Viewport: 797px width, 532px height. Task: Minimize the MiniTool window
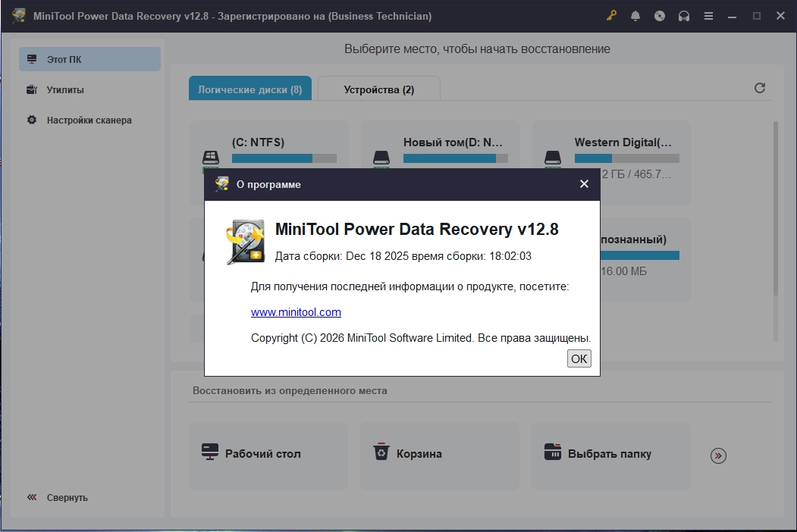click(x=732, y=16)
